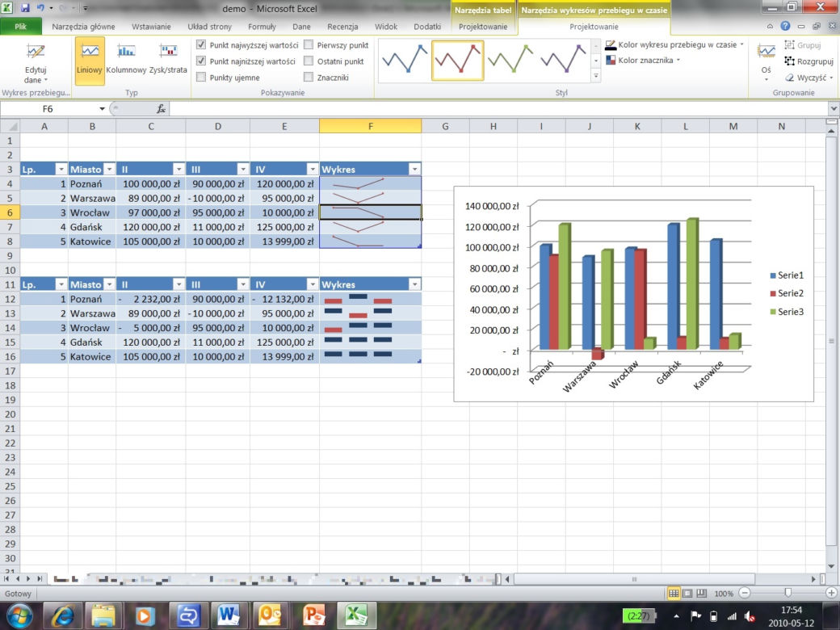Switch to Page Layout view in status bar
The height and width of the screenshot is (630, 840).
tap(687, 593)
